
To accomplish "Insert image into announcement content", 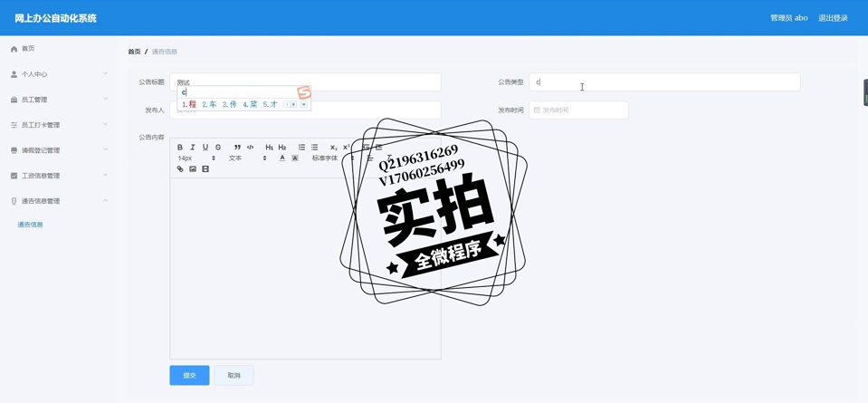I will 193,169.
